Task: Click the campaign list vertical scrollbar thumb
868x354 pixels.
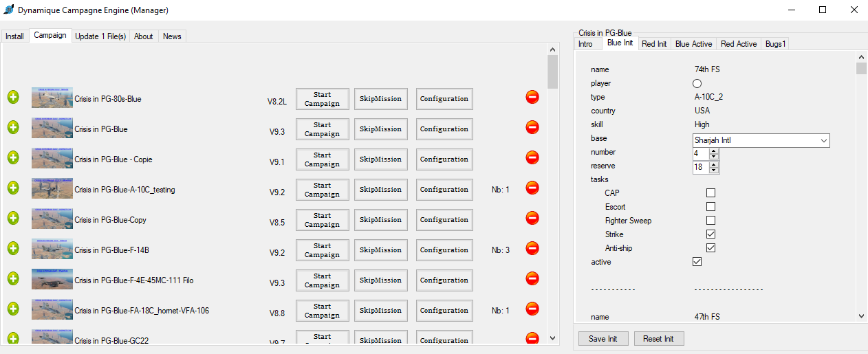Action: tap(552, 72)
